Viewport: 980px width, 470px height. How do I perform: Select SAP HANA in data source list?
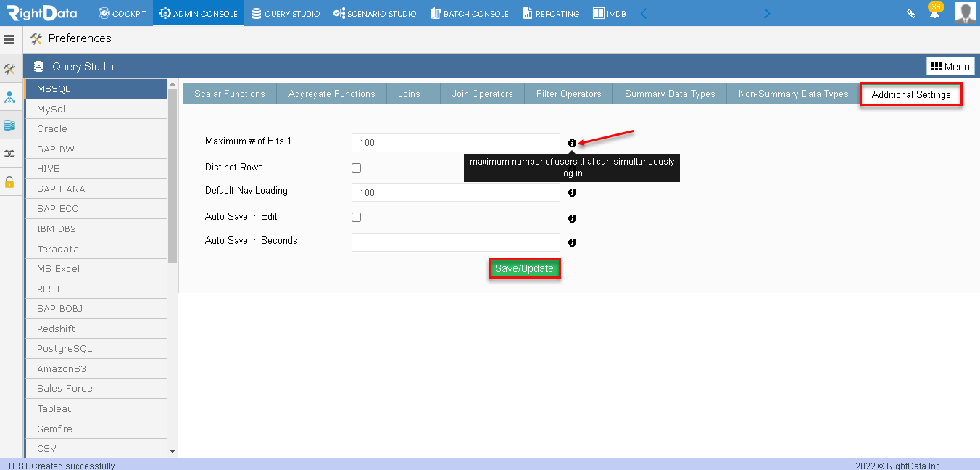coord(96,189)
